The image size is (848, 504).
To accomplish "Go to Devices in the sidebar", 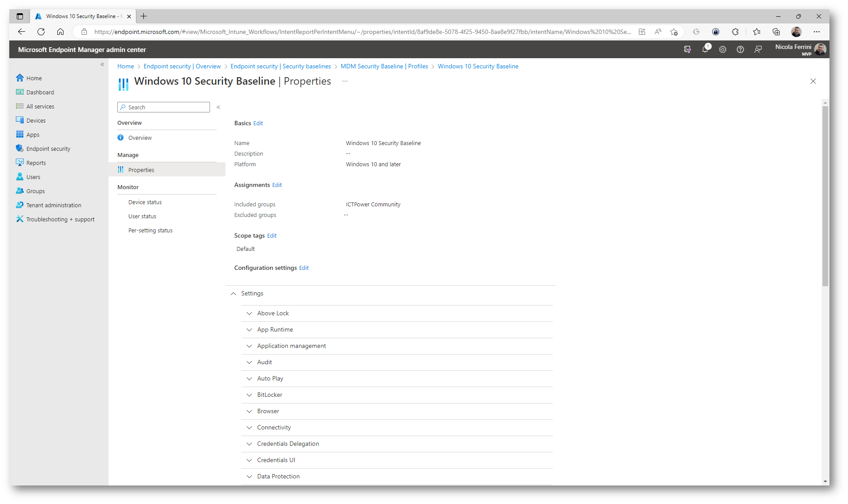I will click(36, 120).
